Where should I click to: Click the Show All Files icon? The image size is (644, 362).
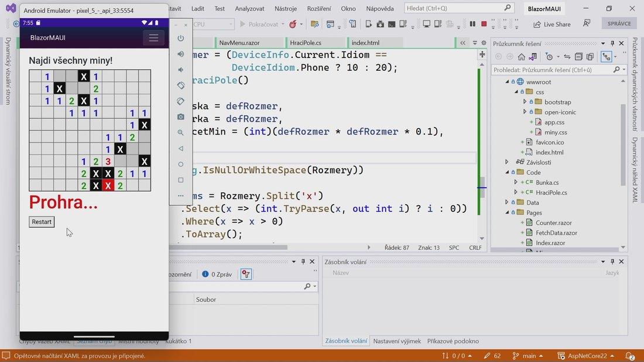click(590, 57)
